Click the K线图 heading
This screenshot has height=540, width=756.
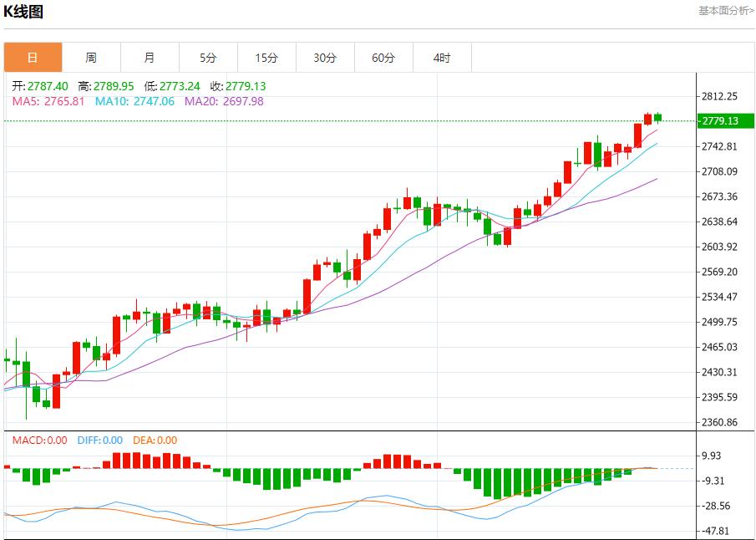tap(23, 12)
